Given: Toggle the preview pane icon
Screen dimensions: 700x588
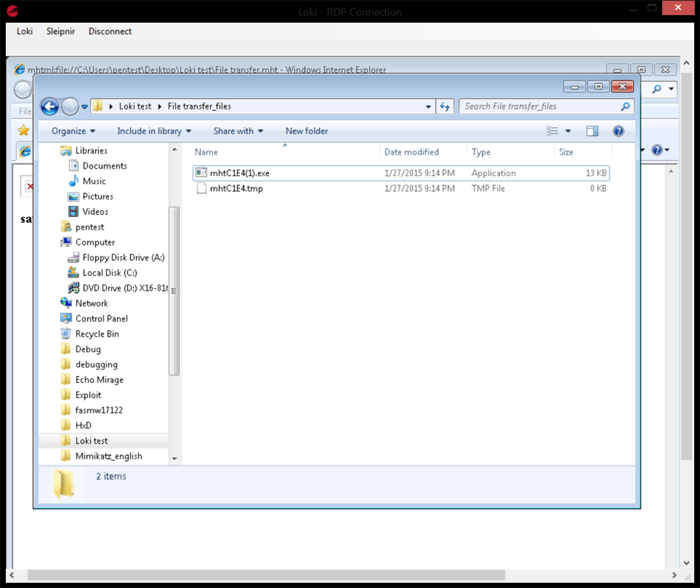Looking at the screenshot, I should (x=592, y=131).
